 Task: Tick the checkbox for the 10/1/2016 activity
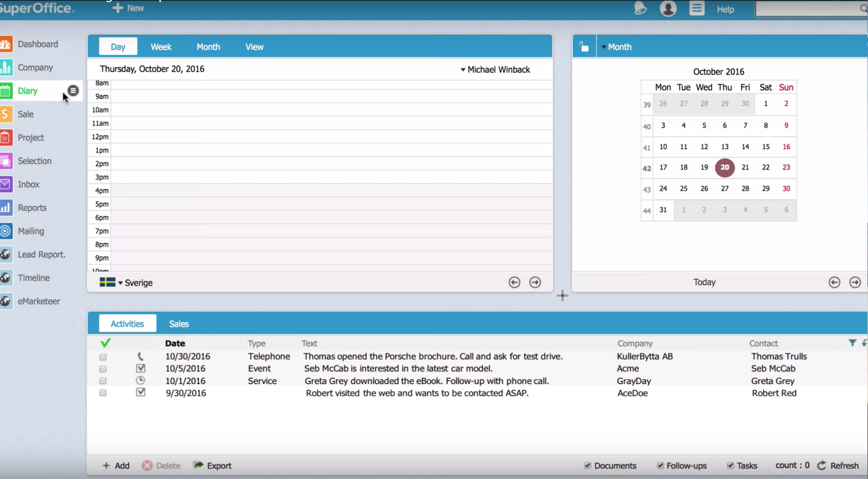coord(103,381)
